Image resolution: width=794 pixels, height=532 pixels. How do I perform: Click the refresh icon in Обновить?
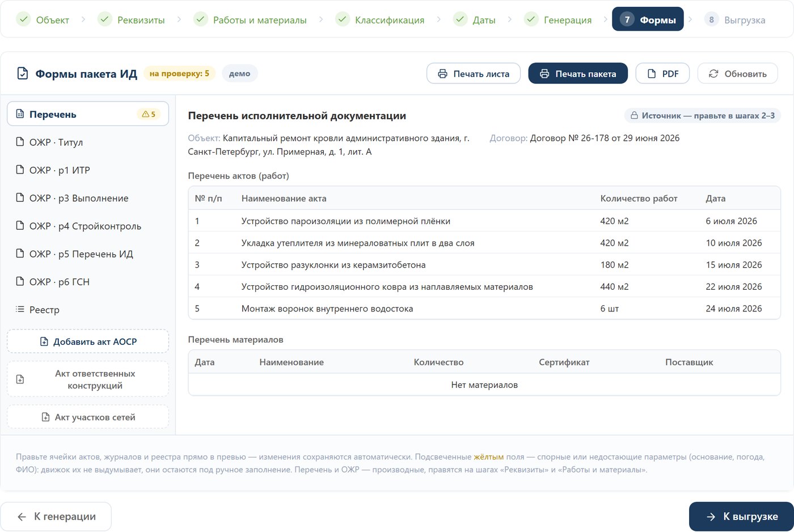(713, 74)
